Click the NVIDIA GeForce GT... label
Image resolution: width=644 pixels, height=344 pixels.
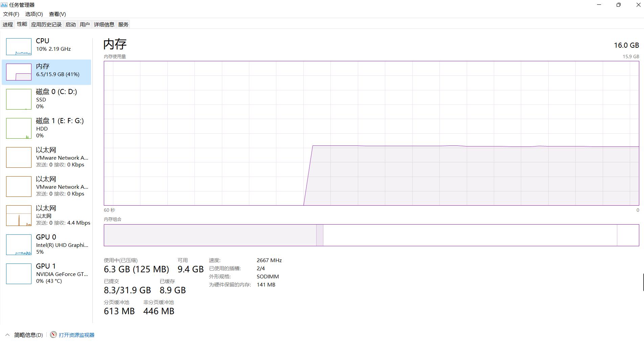[62, 274]
